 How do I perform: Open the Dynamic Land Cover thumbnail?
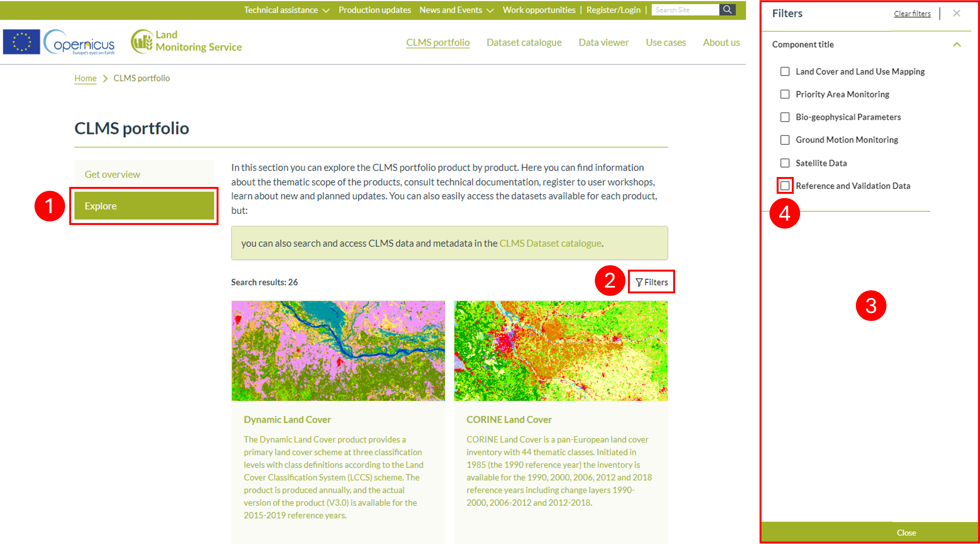click(338, 351)
